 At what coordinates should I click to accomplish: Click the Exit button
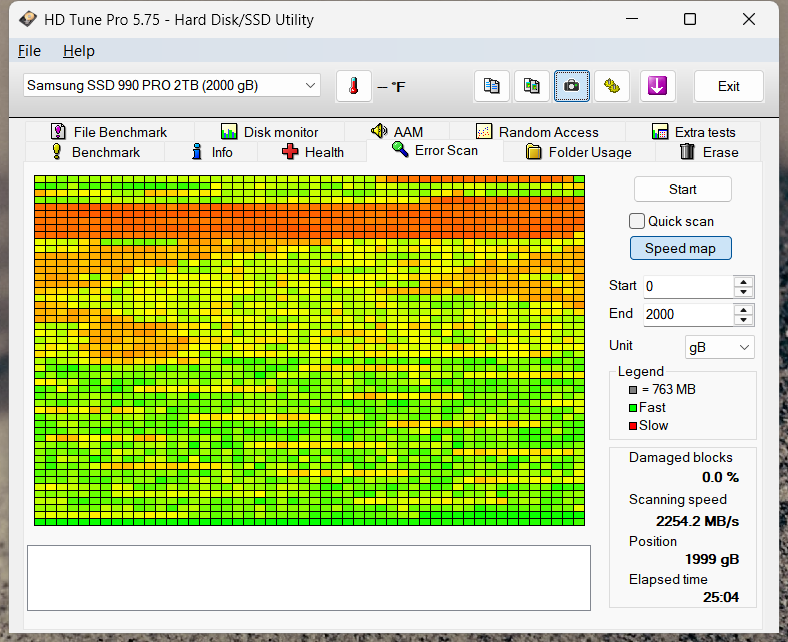(x=729, y=86)
